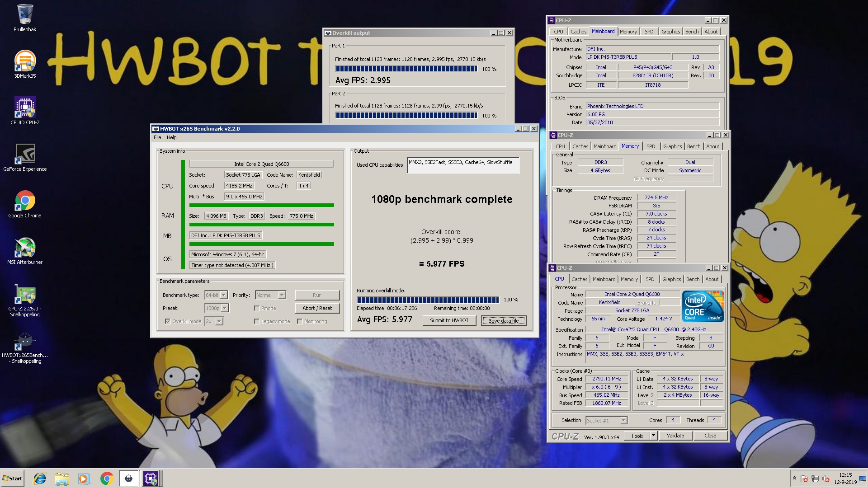Open About tab in top CPU-Z window
This screenshot has width=868, height=488.
click(x=711, y=32)
